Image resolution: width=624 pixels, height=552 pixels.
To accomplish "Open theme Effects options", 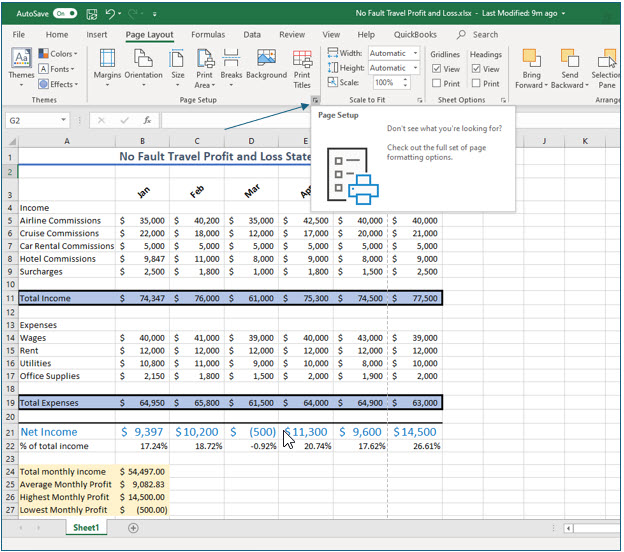I will [x=58, y=84].
